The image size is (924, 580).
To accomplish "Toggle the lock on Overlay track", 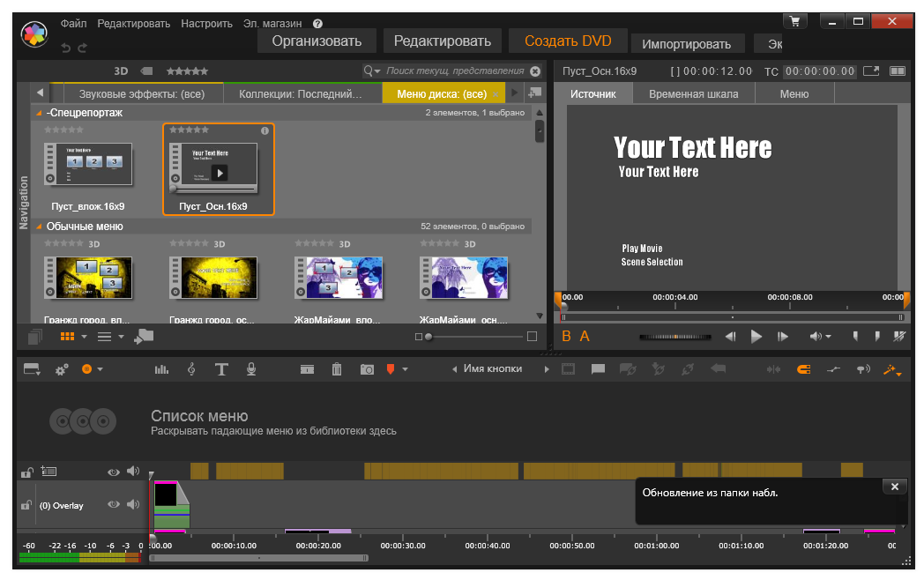I will click(x=26, y=505).
